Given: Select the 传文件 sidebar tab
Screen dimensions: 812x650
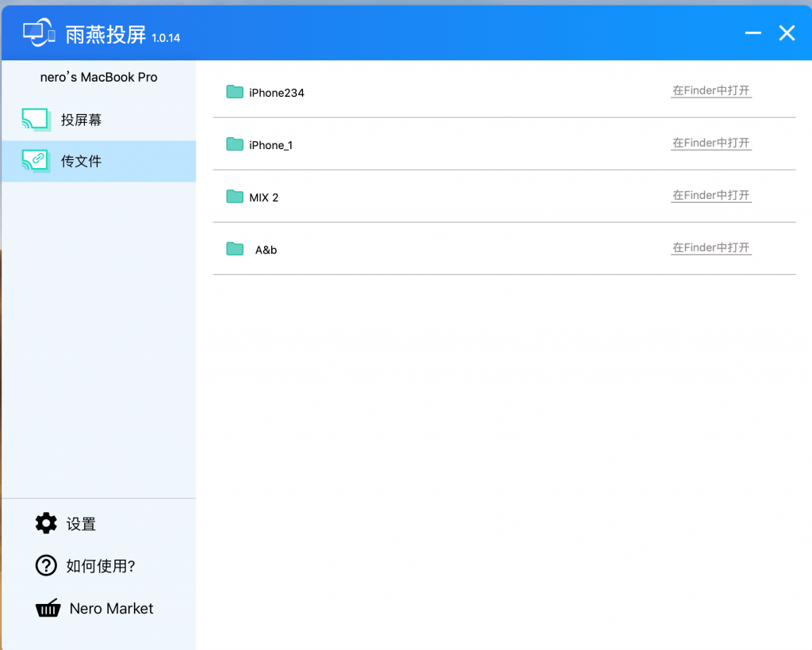Looking at the screenshot, I should point(82,161).
